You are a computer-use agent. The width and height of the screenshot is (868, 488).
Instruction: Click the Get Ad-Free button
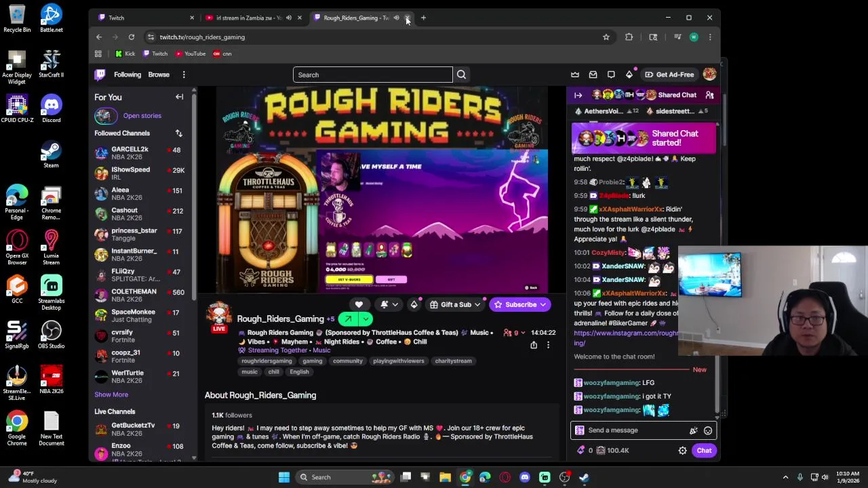click(x=669, y=75)
